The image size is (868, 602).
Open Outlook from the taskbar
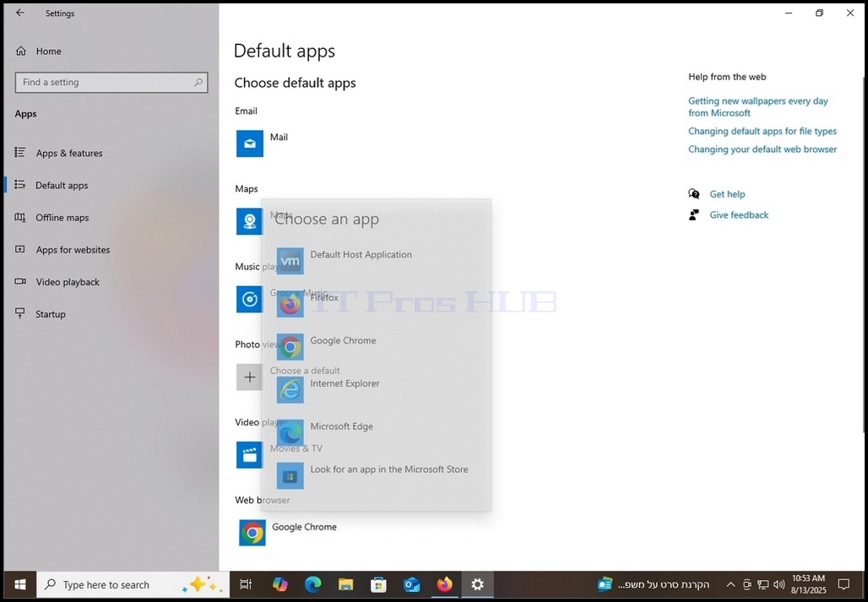pyautogui.click(x=411, y=584)
